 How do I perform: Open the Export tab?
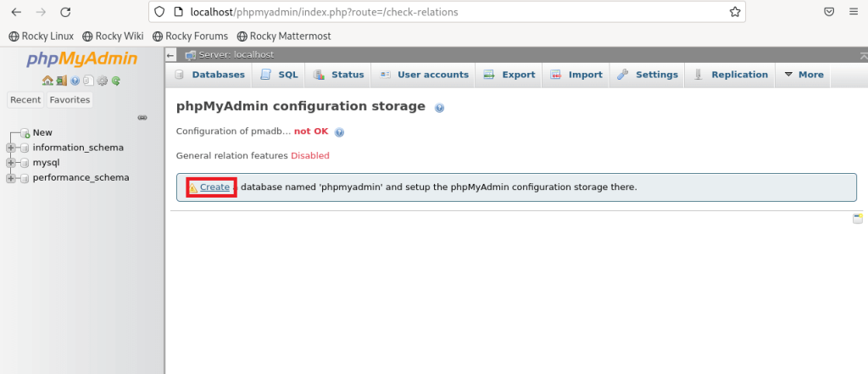click(509, 75)
